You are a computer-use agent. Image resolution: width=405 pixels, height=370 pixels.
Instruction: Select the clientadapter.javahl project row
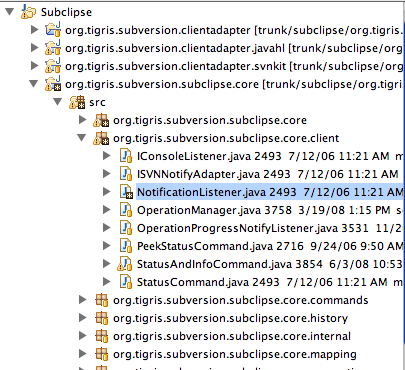tap(233, 48)
